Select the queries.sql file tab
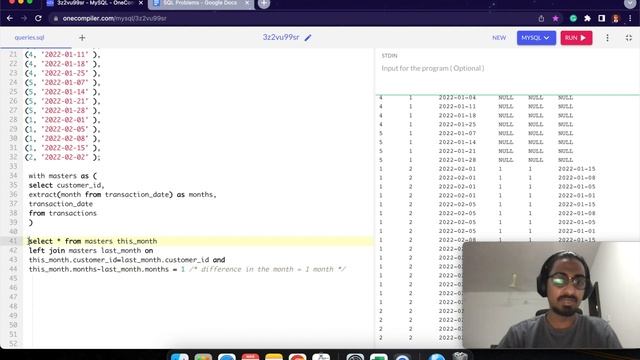The height and width of the screenshot is (360, 640). [x=29, y=38]
